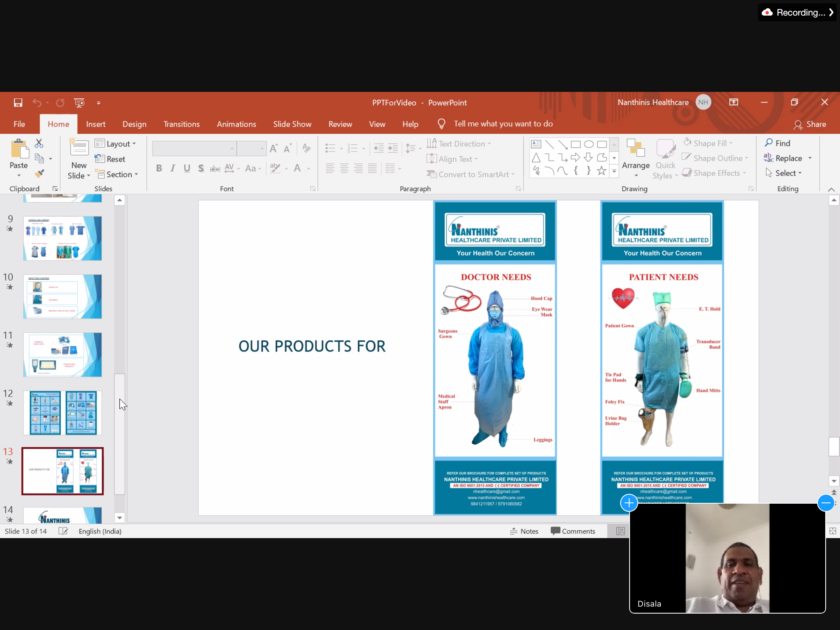
Task: Expand shapes gallery More arrow
Action: coord(614,171)
